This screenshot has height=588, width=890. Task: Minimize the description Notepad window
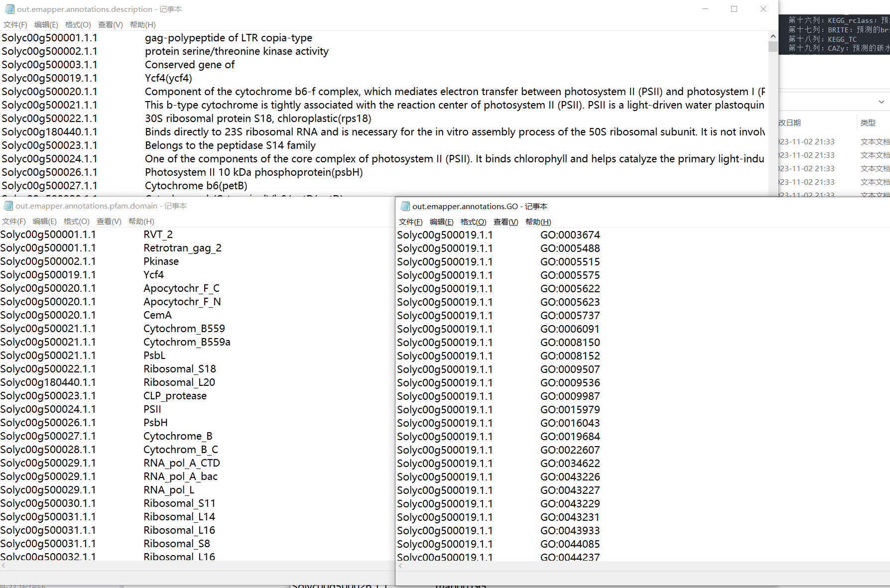[x=705, y=9]
